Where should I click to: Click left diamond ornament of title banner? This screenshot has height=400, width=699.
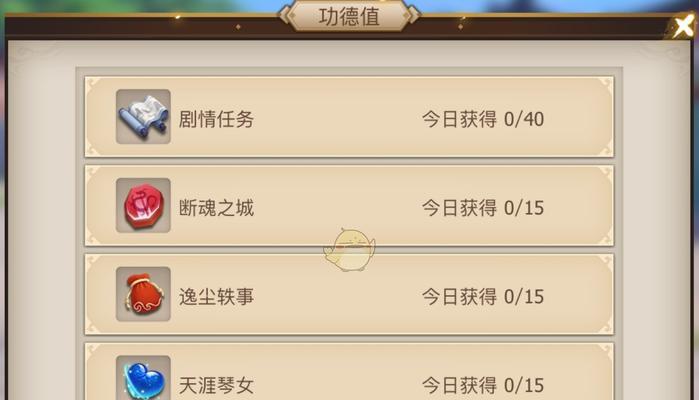point(284,16)
